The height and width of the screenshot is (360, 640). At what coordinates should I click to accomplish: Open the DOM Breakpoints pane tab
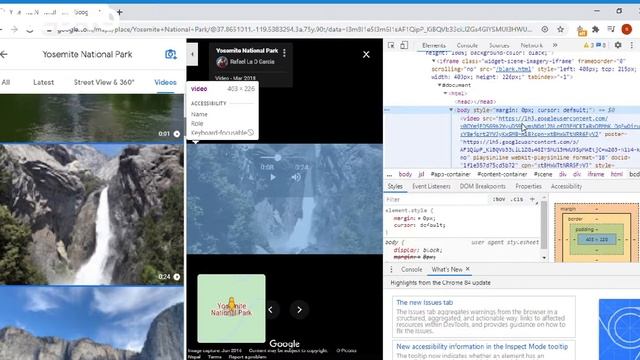pyautogui.click(x=482, y=186)
